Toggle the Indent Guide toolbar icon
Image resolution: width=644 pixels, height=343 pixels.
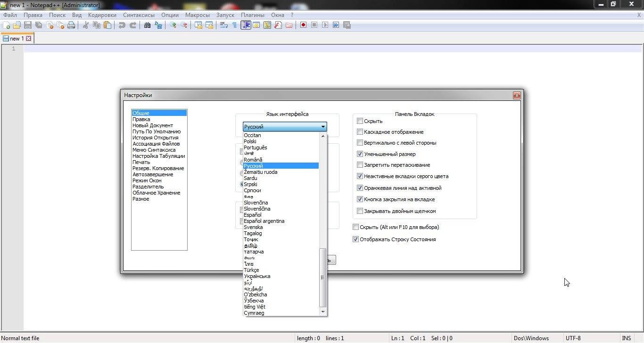click(x=246, y=25)
